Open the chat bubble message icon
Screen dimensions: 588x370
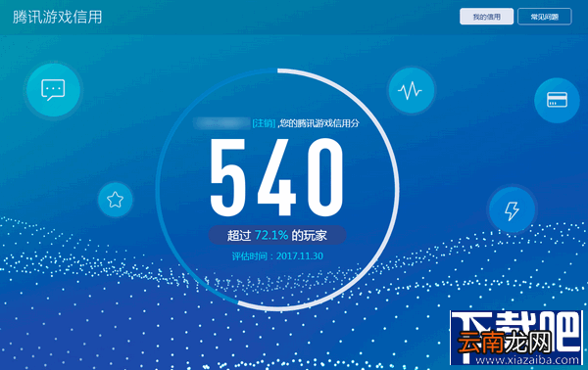coord(53,90)
